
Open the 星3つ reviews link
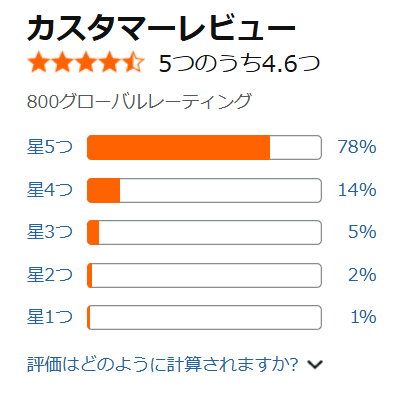(50, 232)
